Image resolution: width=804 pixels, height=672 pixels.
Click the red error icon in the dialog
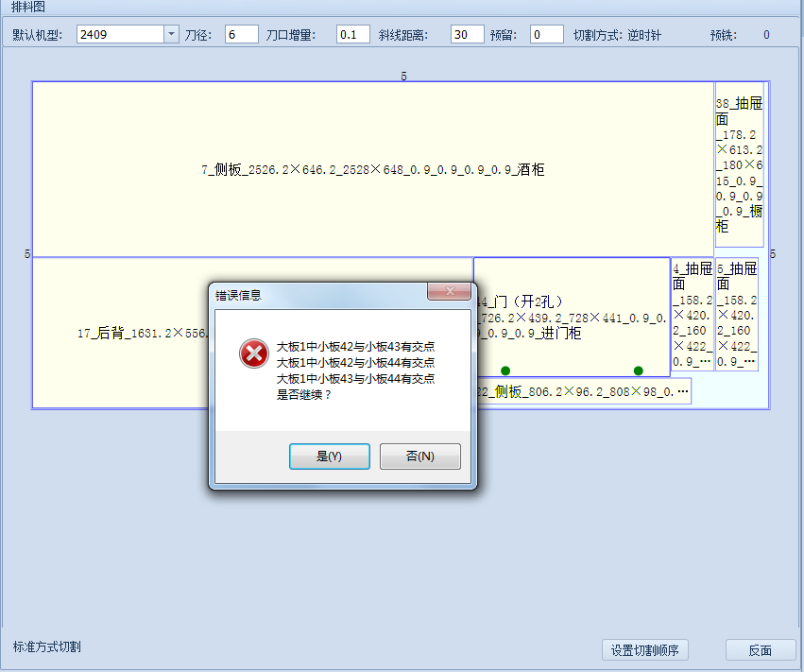pos(252,353)
